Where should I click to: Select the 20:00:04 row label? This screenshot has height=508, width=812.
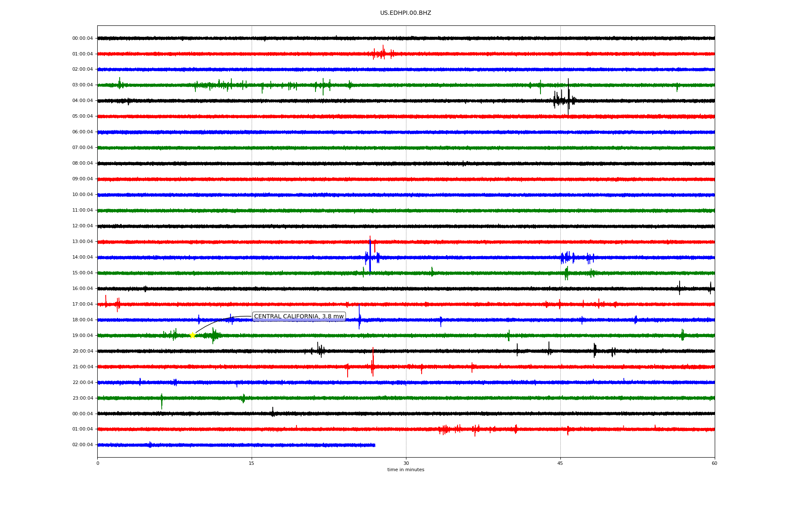point(82,351)
